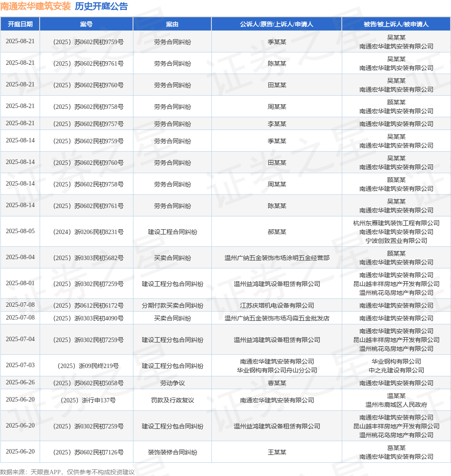Image resolution: width=451 pixels, height=476 pixels.
Task: Click 杭州东雁建筑装饰工程有限公司 defendant
Action: [x=396, y=223]
